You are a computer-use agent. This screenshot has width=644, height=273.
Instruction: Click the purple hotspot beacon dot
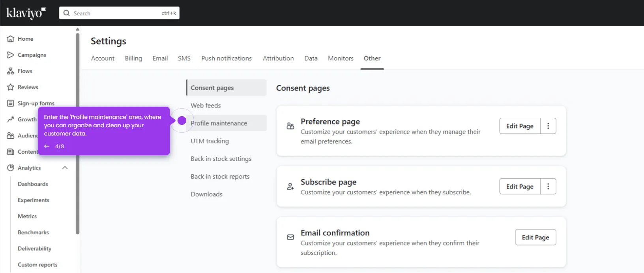coord(182,120)
